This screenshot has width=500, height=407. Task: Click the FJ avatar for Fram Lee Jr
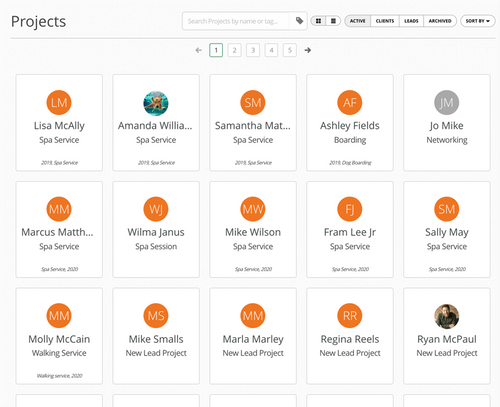tap(350, 209)
